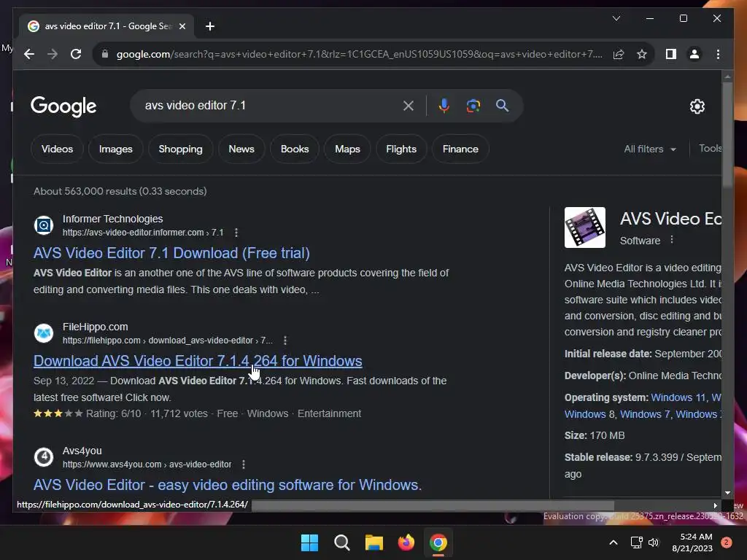The image size is (747, 560).
Task: Submit search with the magnifier icon
Action: pos(502,106)
